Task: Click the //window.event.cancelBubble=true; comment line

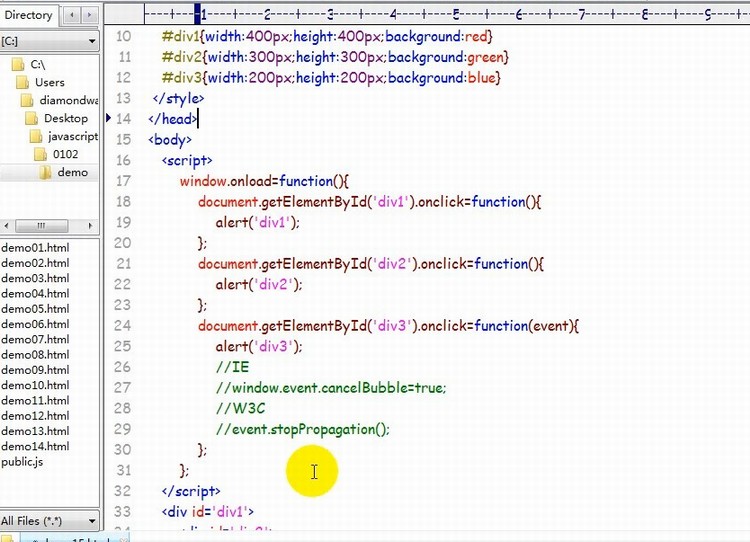Action: (331, 387)
